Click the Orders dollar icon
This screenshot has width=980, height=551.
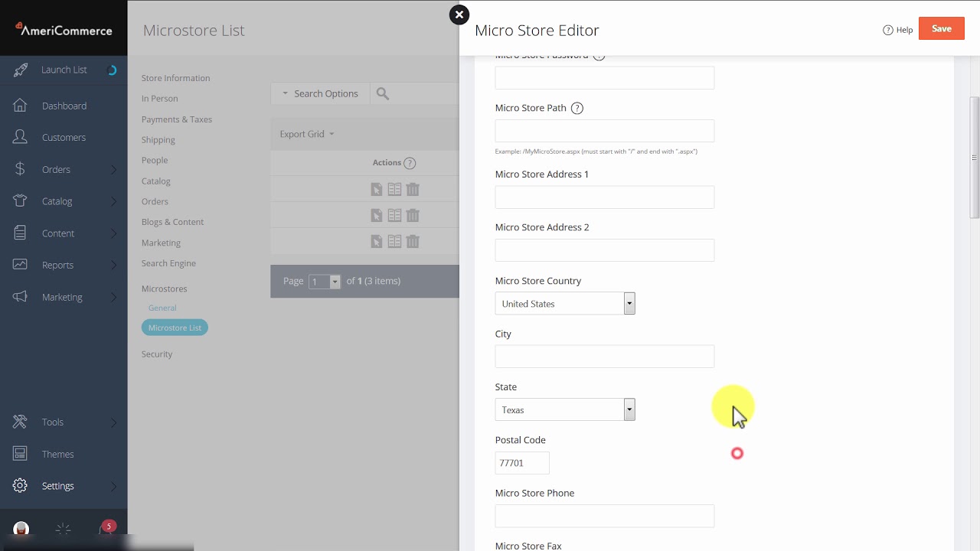(x=21, y=169)
